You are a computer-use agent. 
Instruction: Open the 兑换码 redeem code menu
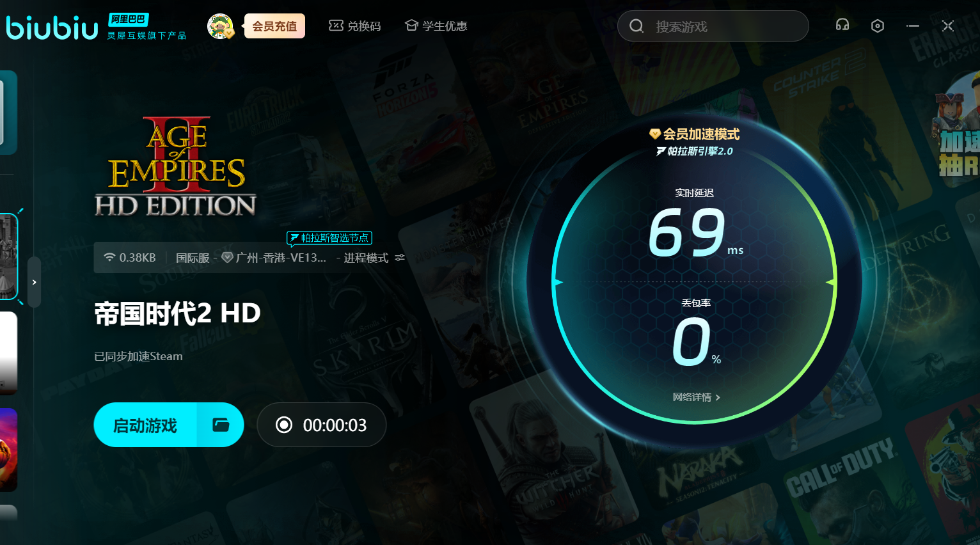click(x=354, y=26)
